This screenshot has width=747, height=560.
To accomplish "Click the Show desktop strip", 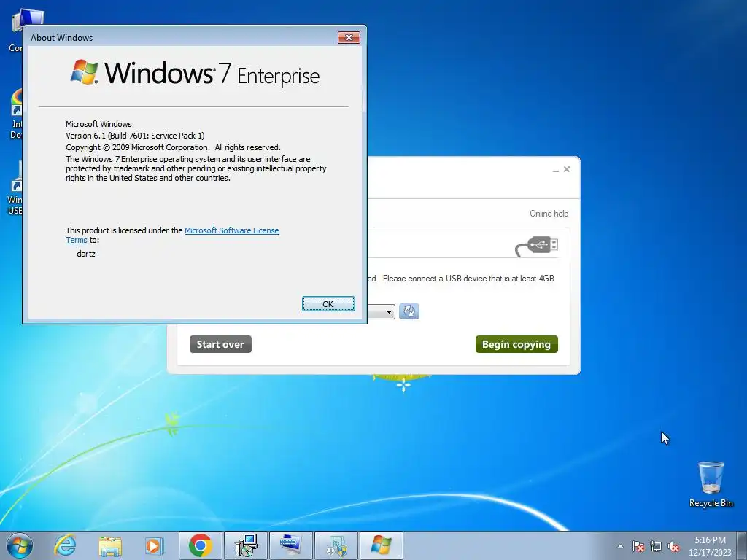I will coord(743,545).
